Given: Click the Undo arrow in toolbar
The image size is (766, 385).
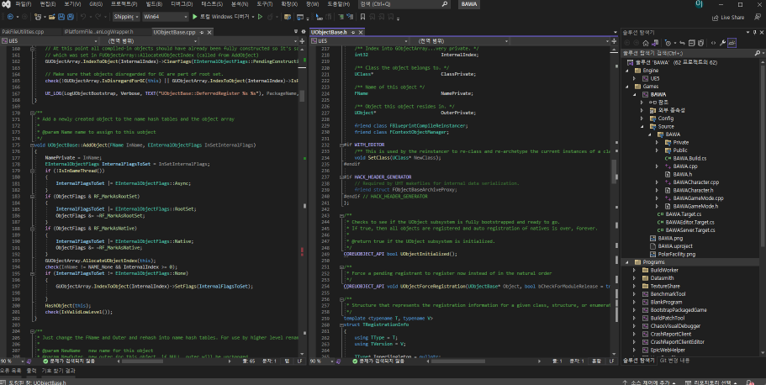Looking at the screenshot, I should click(x=83, y=17).
